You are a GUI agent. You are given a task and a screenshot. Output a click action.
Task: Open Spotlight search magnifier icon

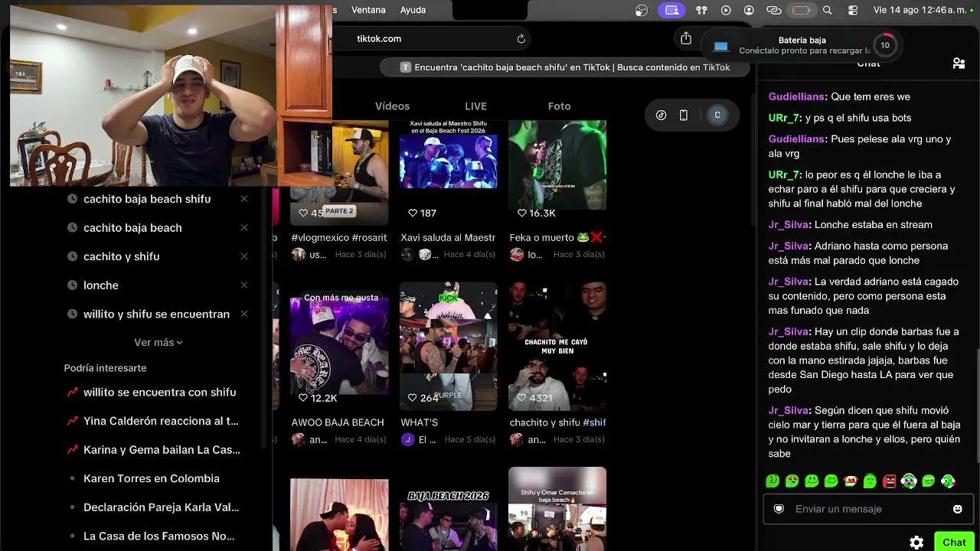tap(827, 10)
